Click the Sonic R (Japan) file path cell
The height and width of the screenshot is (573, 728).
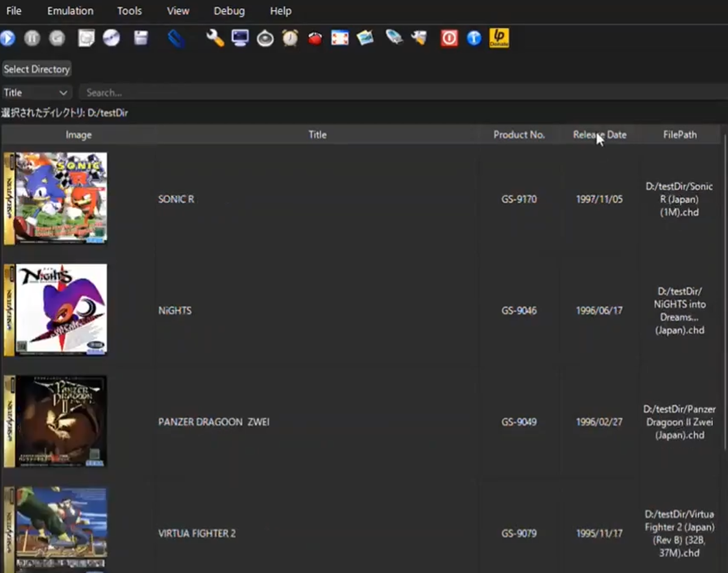coord(679,199)
